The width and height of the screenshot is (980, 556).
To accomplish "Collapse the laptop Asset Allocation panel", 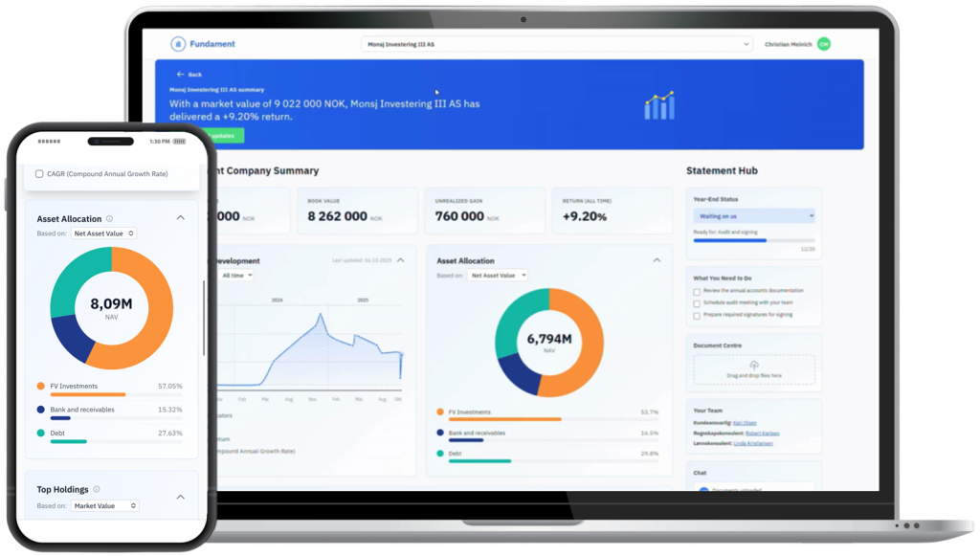I will pos(657,260).
